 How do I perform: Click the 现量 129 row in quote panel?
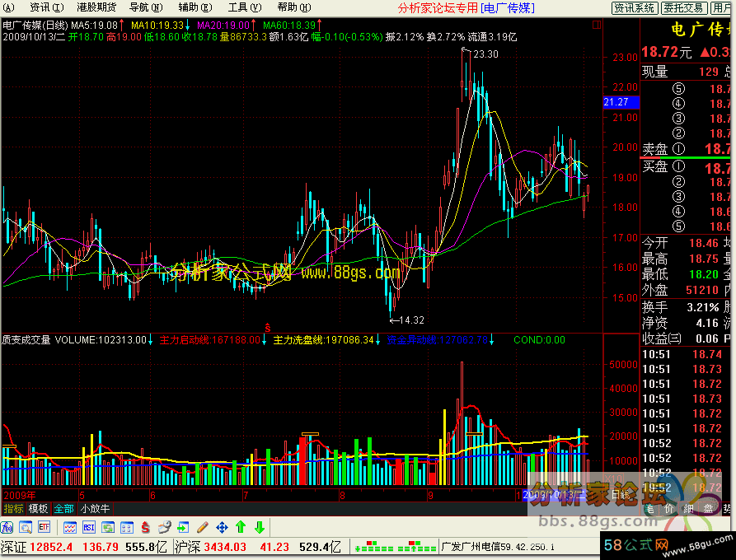click(x=680, y=72)
